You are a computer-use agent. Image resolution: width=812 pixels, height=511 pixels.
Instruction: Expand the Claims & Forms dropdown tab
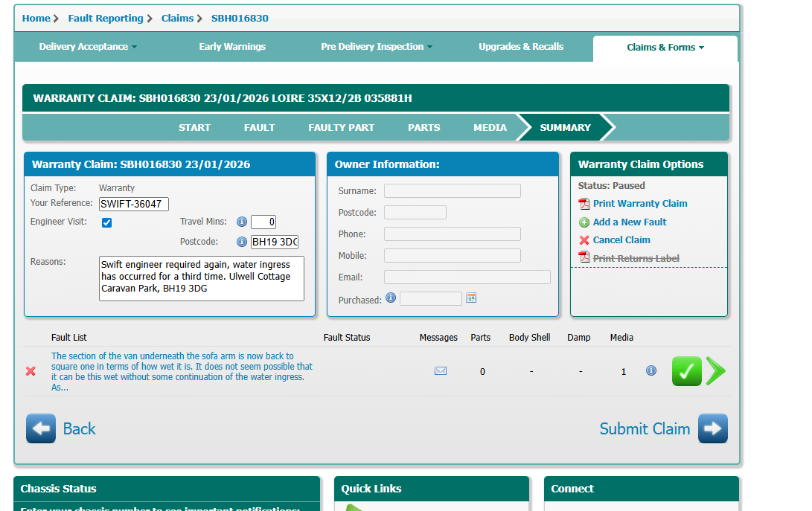click(665, 48)
